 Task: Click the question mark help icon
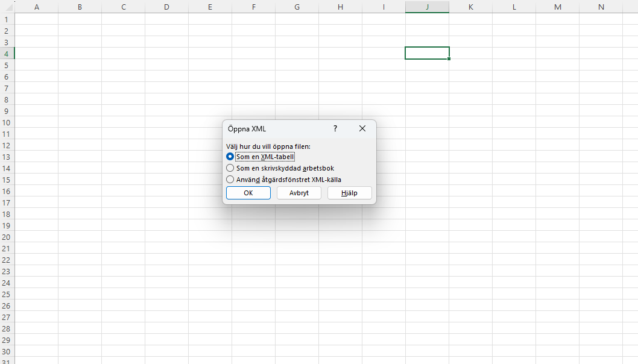tap(335, 128)
